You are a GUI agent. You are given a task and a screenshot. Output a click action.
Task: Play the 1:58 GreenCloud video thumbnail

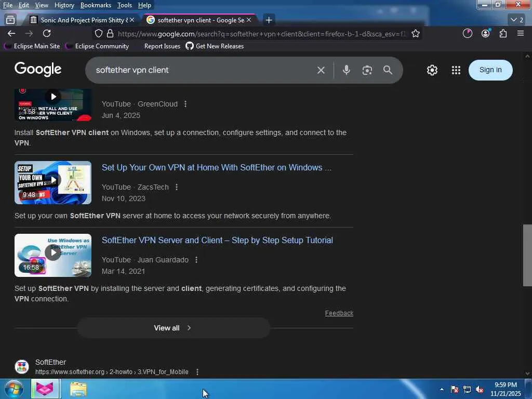[53, 105]
